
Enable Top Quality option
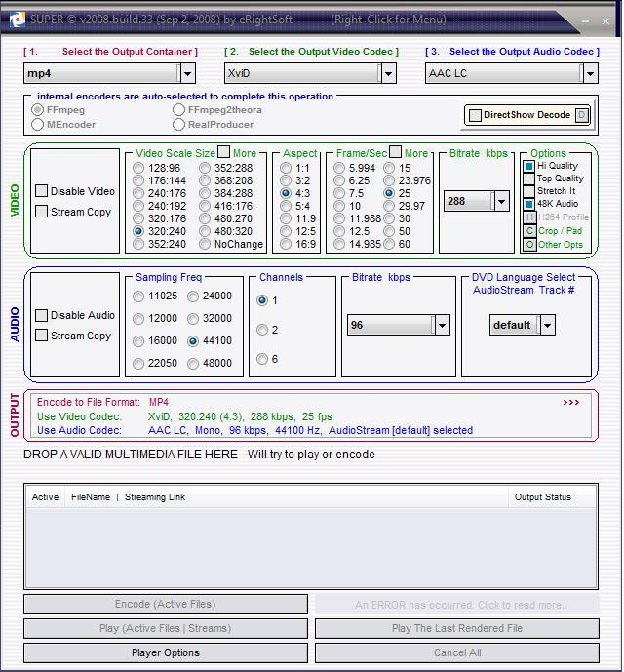[x=529, y=178]
